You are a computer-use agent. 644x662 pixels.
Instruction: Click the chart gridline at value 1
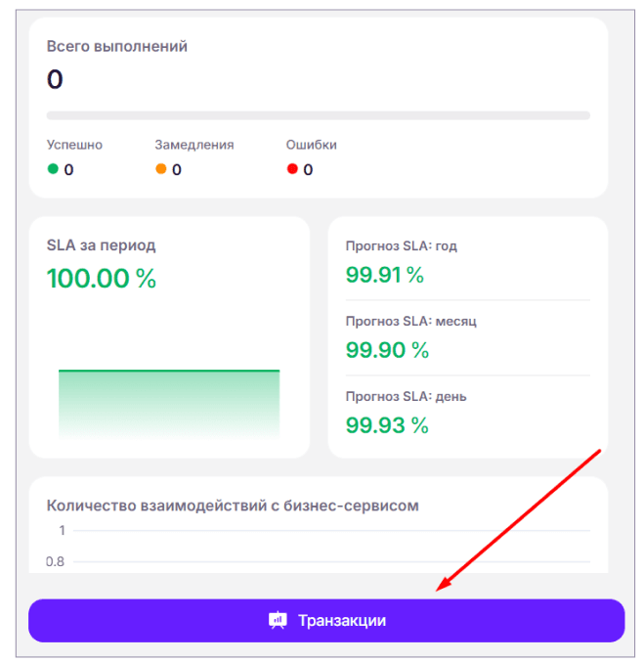[x=331, y=530]
